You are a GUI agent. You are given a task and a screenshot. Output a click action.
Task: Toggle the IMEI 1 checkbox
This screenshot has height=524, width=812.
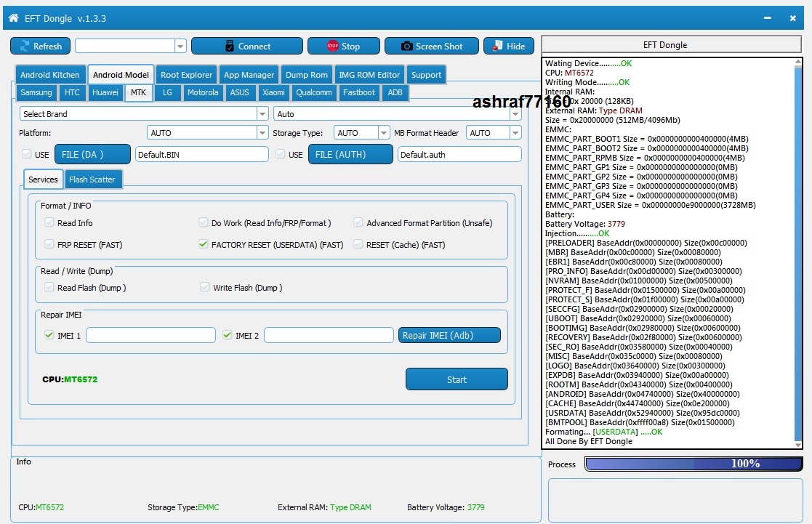[x=49, y=335]
